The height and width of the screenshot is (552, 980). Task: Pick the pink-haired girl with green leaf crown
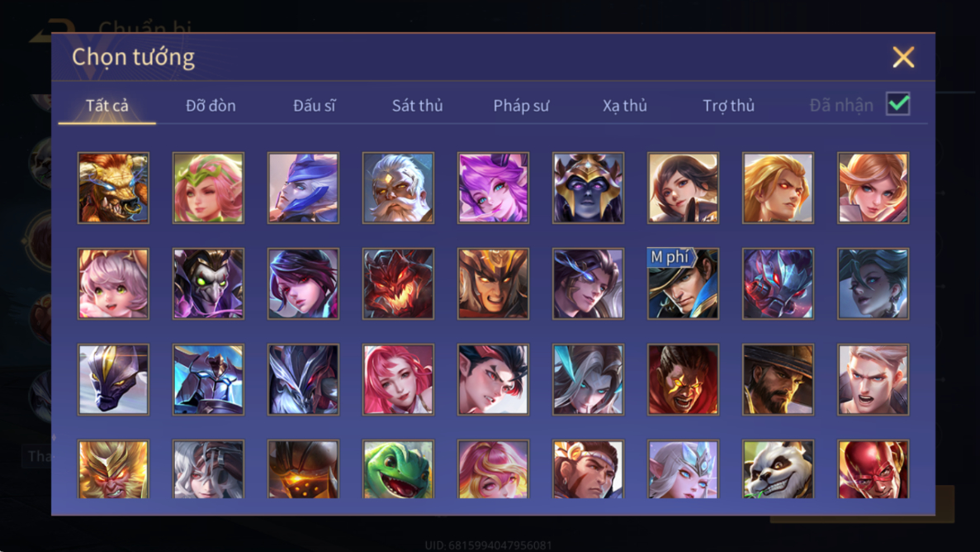(x=208, y=188)
